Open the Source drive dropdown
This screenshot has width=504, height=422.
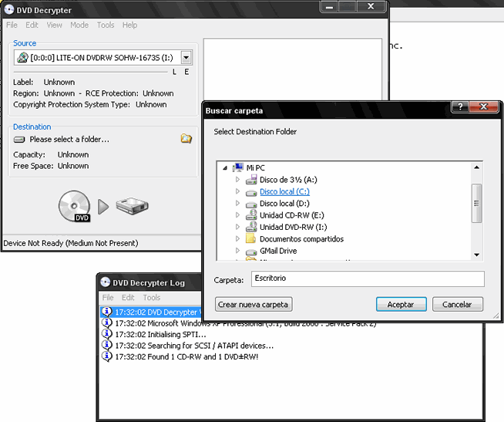pos(186,58)
